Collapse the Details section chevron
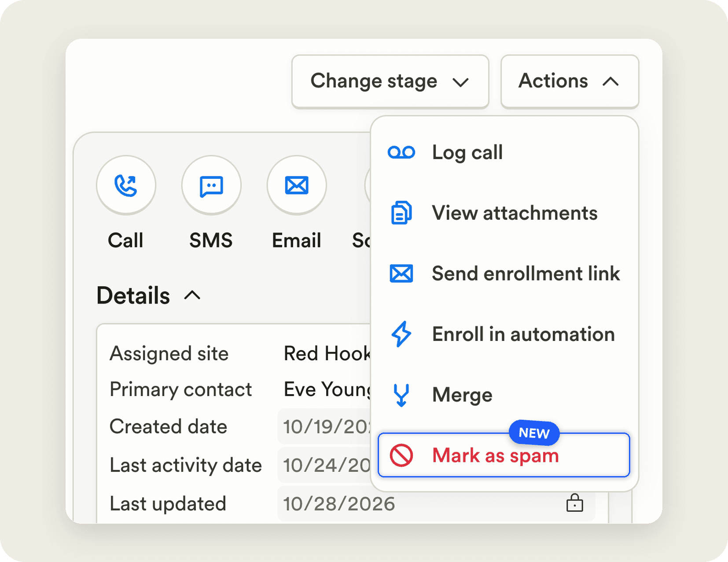Screen dimensions: 728x562 pyautogui.click(x=192, y=295)
